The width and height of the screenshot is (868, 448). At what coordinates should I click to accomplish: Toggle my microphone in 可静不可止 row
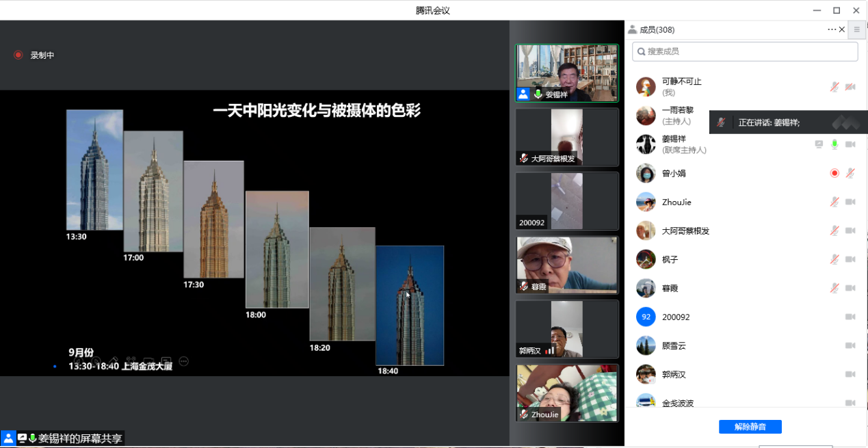[x=834, y=87]
